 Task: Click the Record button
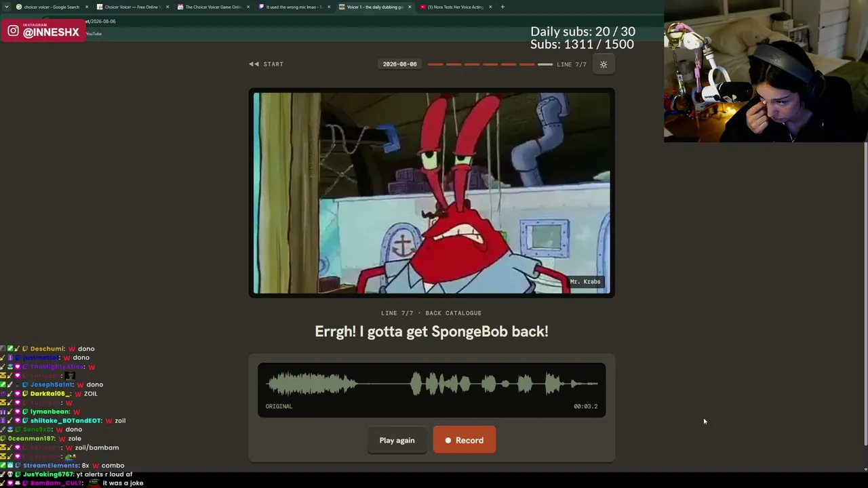click(465, 441)
